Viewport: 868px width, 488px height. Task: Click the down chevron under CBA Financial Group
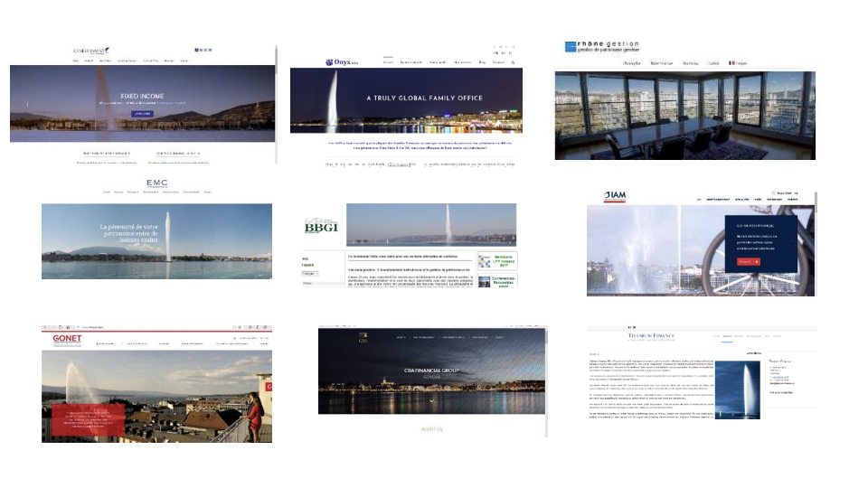(x=431, y=399)
